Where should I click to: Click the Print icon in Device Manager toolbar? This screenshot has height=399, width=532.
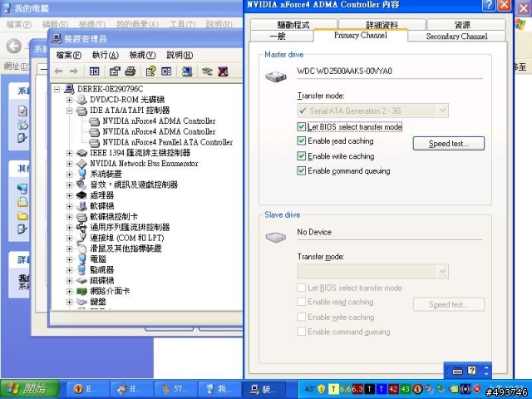[131, 71]
